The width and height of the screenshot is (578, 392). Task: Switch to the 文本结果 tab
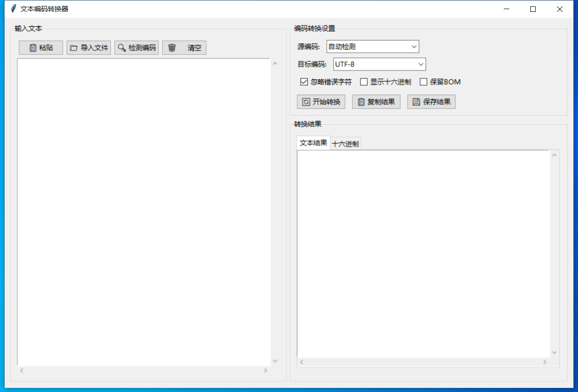[313, 143]
